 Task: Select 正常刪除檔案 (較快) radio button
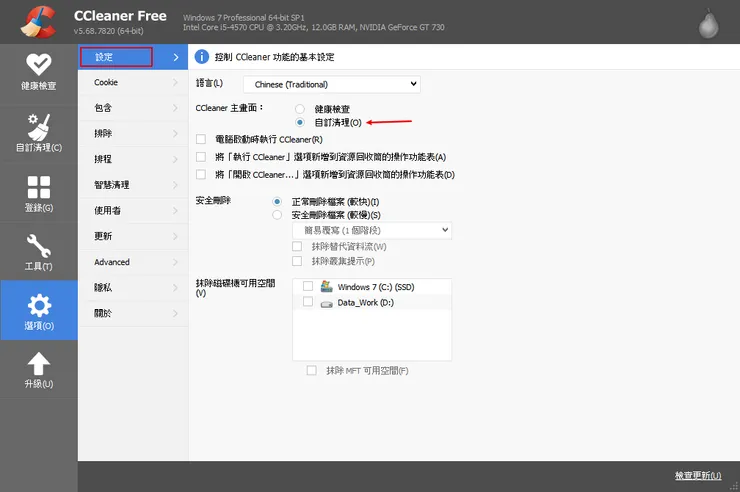click(x=277, y=201)
